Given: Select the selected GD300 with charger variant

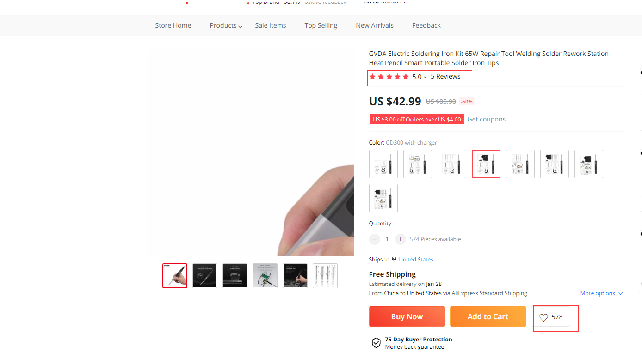Looking at the screenshot, I should pyautogui.click(x=486, y=164).
